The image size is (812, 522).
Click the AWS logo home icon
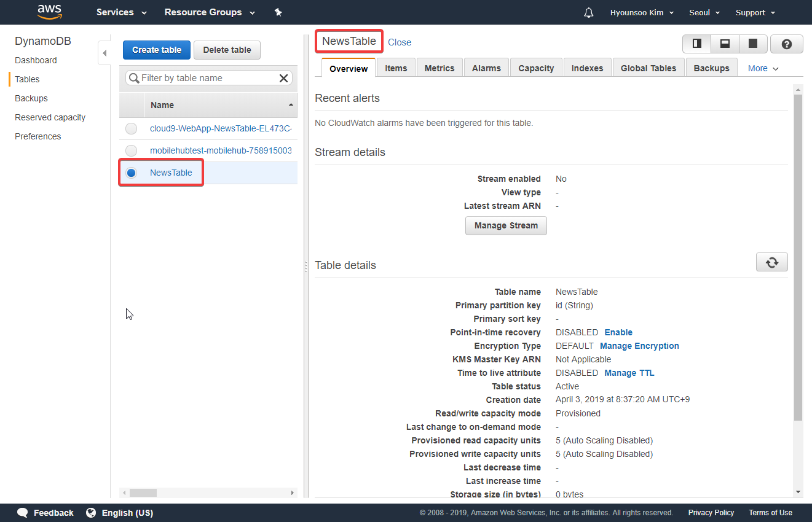(x=49, y=12)
